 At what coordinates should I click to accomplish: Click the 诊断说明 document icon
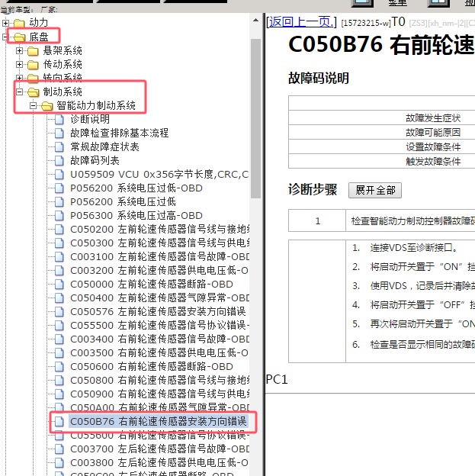point(59,119)
